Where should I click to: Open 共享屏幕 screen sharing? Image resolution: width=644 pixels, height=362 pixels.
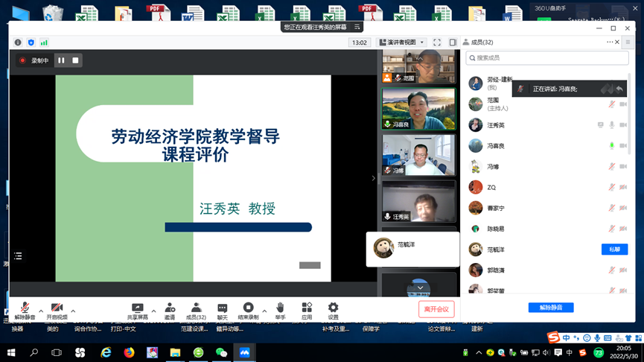[x=137, y=308]
